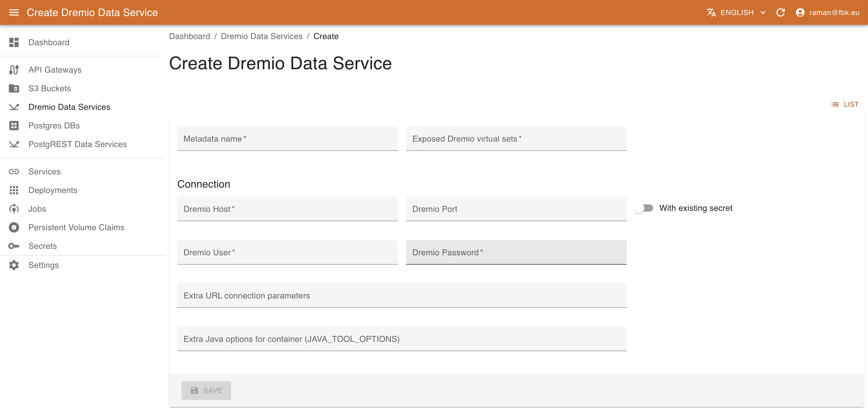Click the PostgREST Data Services icon
This screenshot has width=868, height=416.
(x=14, y=144)
